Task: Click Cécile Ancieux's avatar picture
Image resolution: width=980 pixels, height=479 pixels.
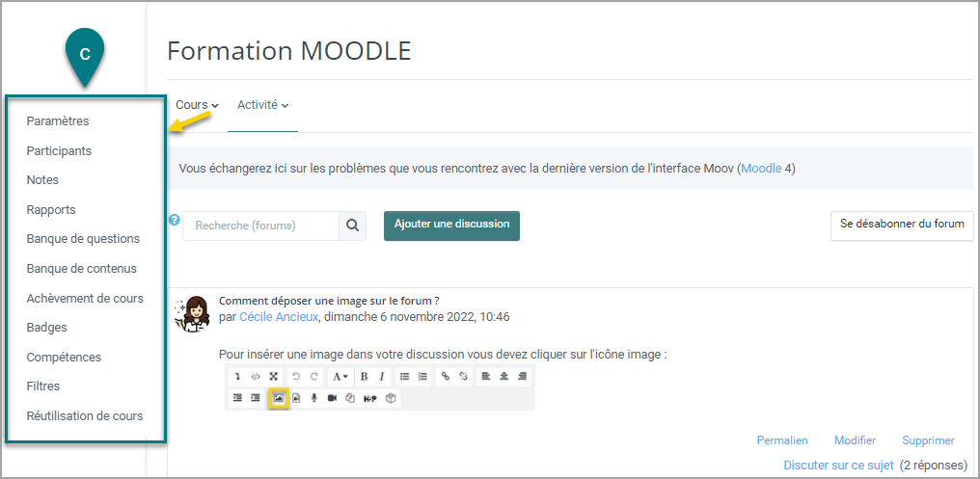Action: [x=191, y=314]
